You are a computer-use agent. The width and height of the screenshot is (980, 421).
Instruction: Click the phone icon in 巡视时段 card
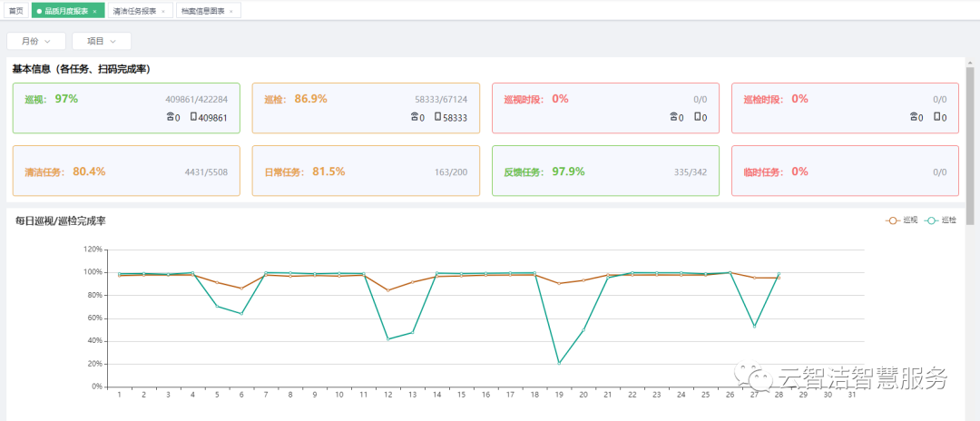click(x=674, y=117)
